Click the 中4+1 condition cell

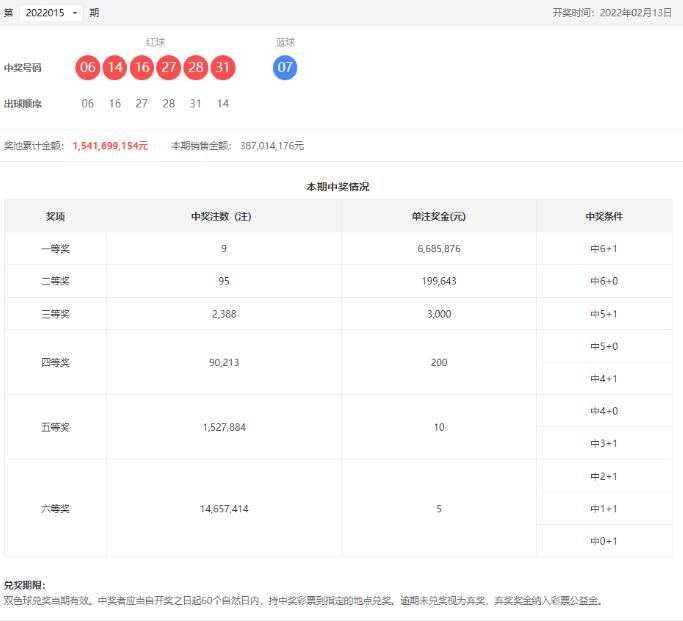pos(604,378)
